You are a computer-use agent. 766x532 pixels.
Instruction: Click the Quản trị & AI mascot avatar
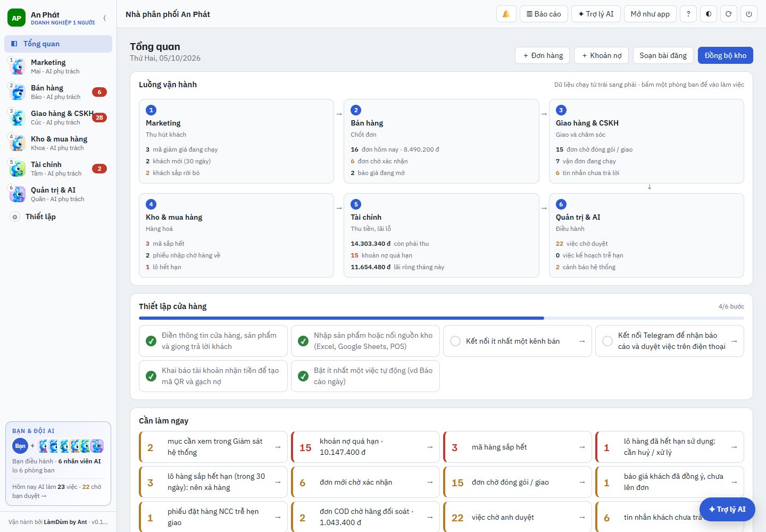pyautogui.click(x=18, y=194)
